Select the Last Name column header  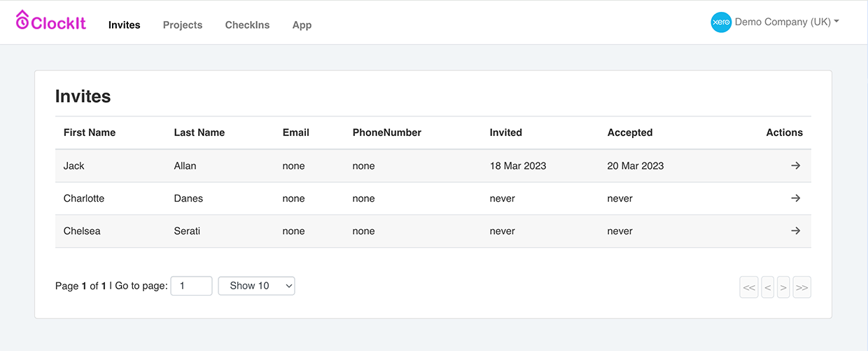click(x=199, y=132)
